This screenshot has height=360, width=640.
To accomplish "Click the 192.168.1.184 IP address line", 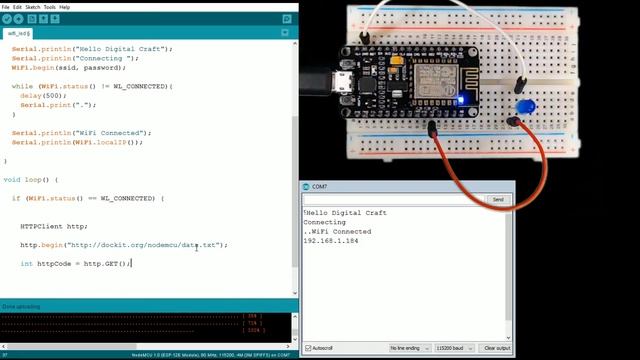I will tap(331, 241).
